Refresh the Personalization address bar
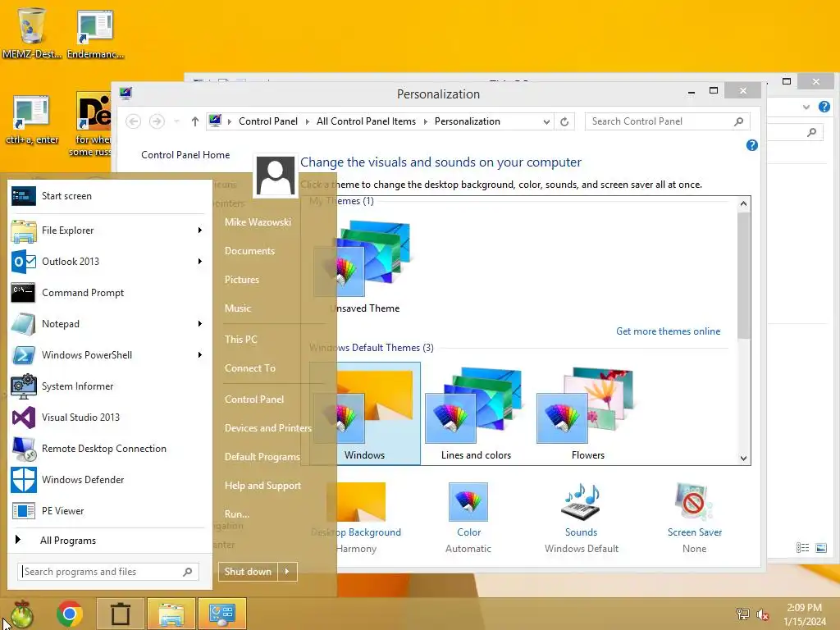The image size is (840, 630). (x=564, y=121)
